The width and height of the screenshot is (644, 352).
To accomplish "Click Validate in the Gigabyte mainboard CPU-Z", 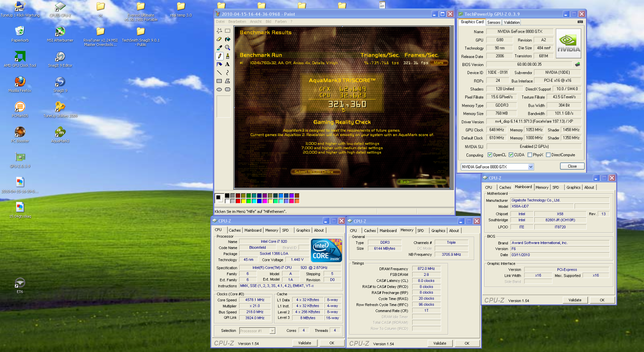I will pyautogui.click(x=575, y=300).
